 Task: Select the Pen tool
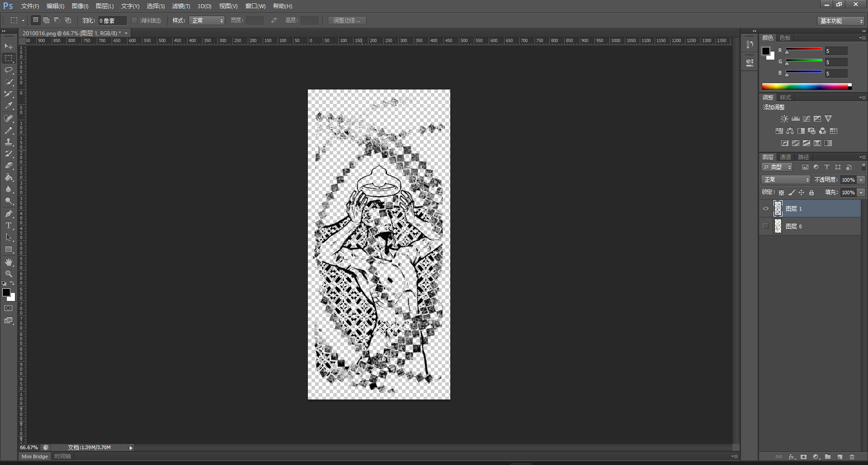point(9,214)
